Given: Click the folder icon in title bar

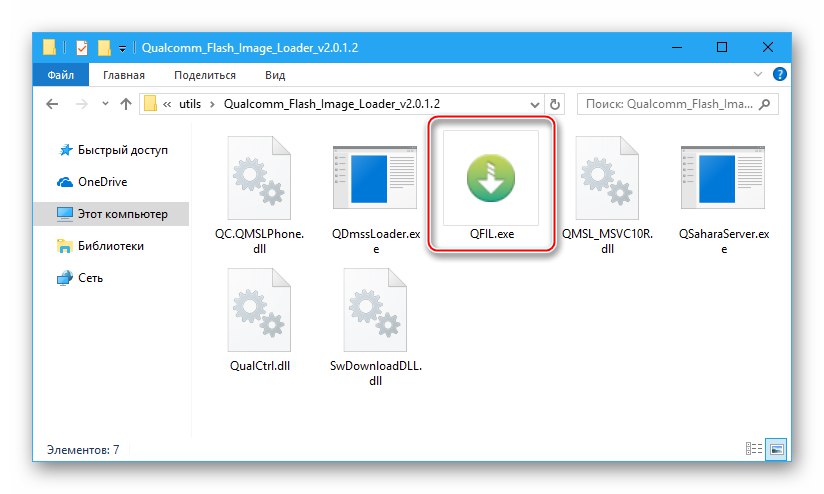Looking at the screenshot, I should pos(49,47).
